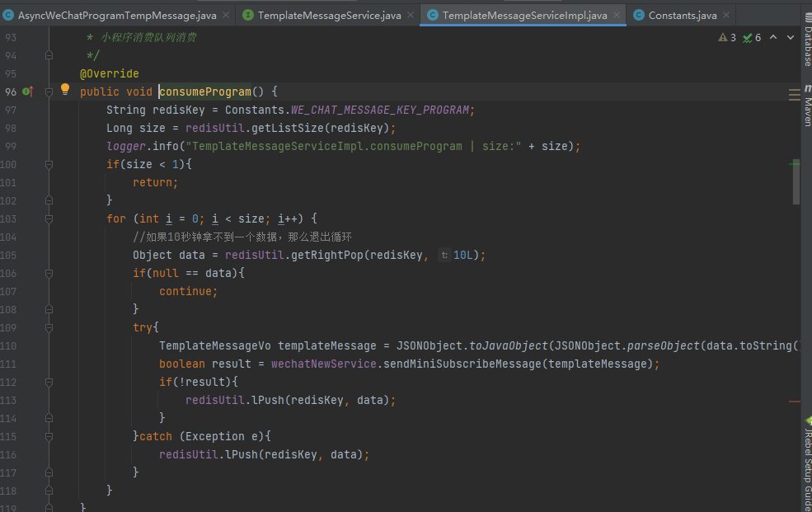Close the AsyncWeChatProgramTempMessage.java tab
This screenshot has height=512, width=812.
(x=226, y=15)
